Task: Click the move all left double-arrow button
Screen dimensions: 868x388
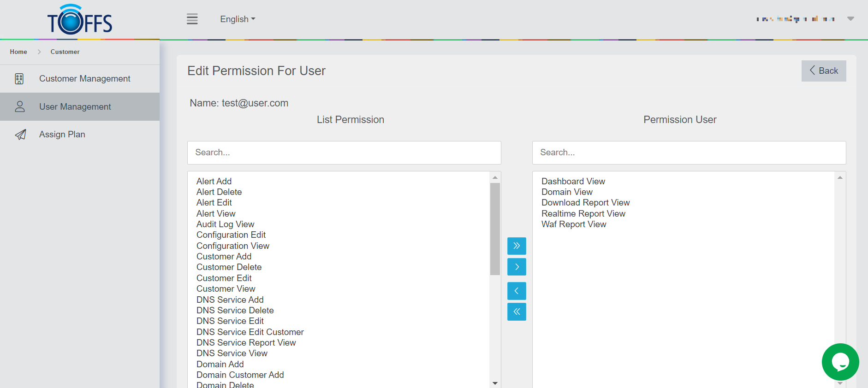Action: point(517,312)
